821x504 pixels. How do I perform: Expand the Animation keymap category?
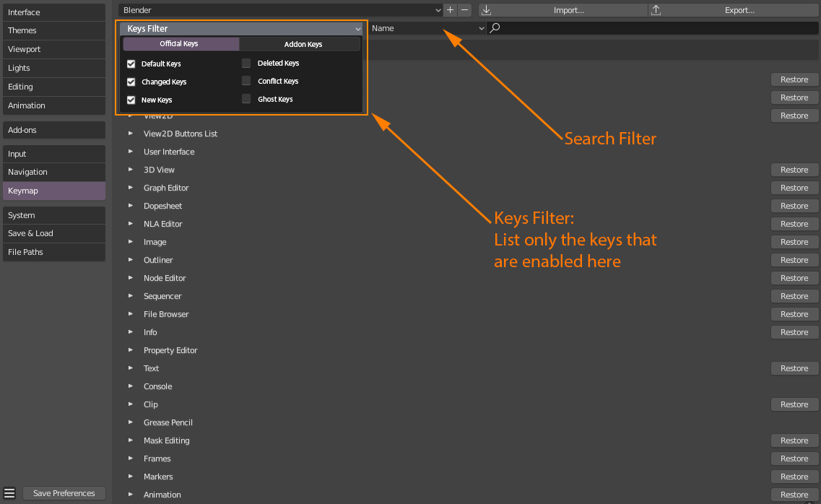point(131,495)
